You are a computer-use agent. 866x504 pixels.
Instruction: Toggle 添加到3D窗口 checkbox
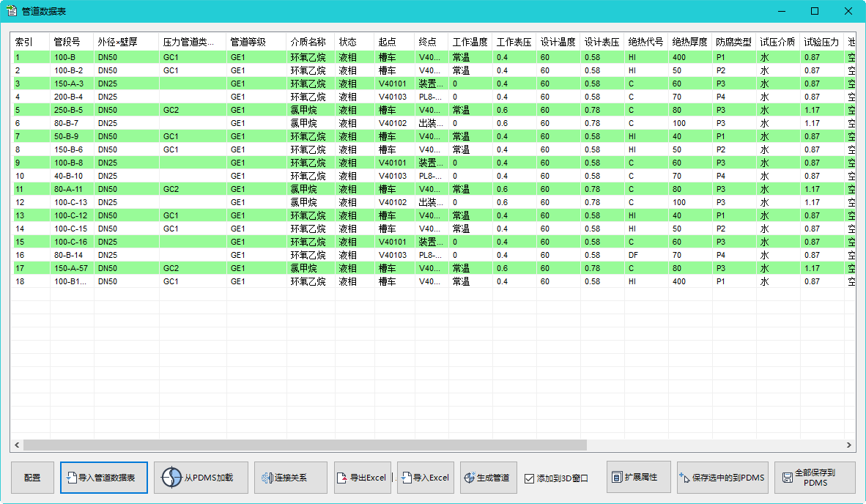(x=529, y=478)
